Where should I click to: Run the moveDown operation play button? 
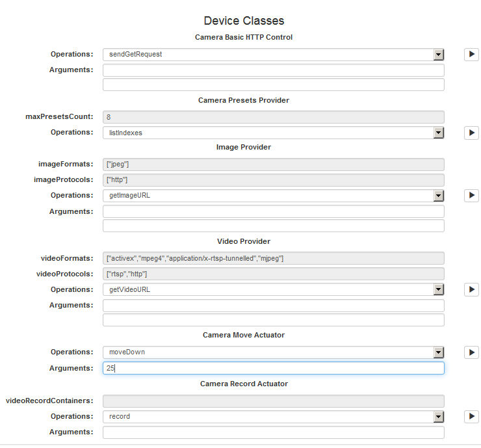pos(471,352)
